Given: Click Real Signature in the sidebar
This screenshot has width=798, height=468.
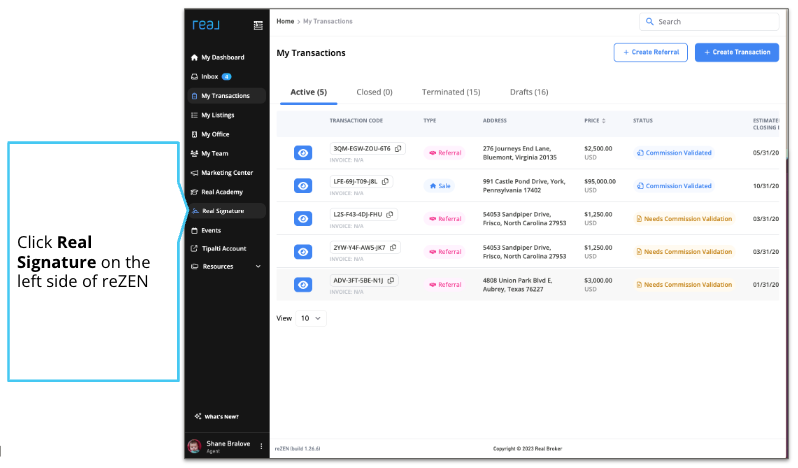Looking at the screenshot, I should (226, 211).
